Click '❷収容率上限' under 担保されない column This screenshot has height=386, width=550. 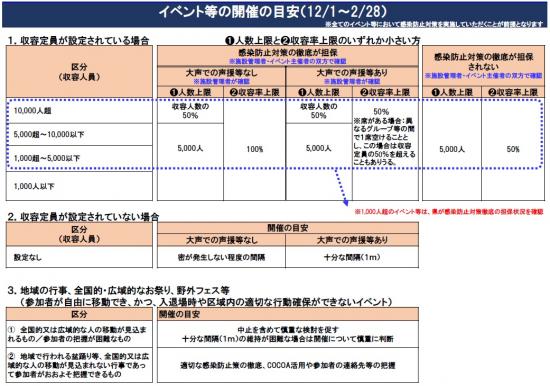tap(513, 92)
